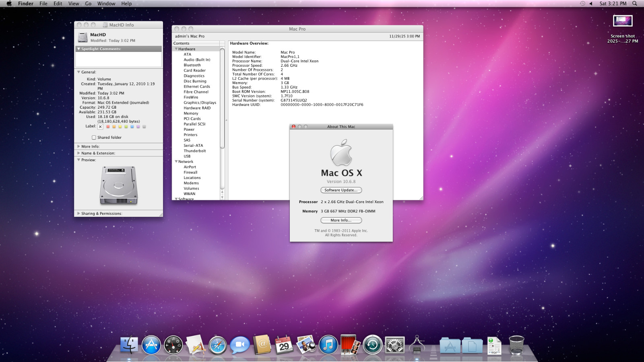
Task: Apply the green label color
Action: [126, 127]
